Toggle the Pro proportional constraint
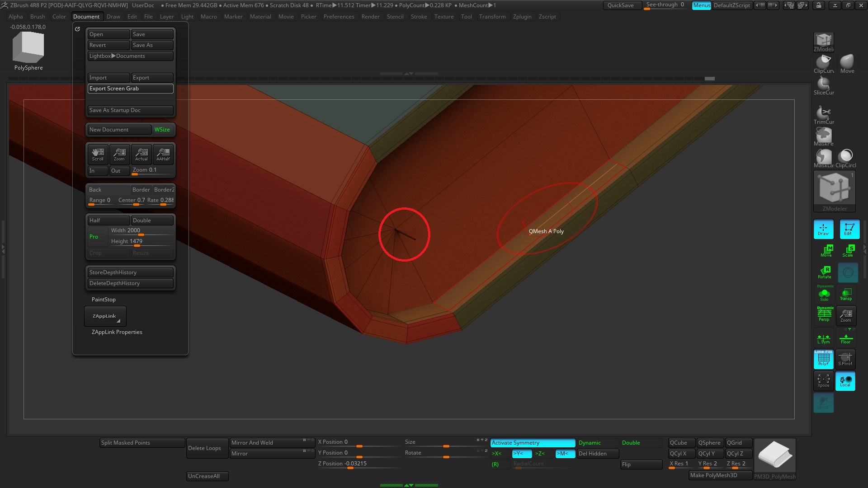Image resolution: width=868 pixels, height=488 pixels. [98, 236]
